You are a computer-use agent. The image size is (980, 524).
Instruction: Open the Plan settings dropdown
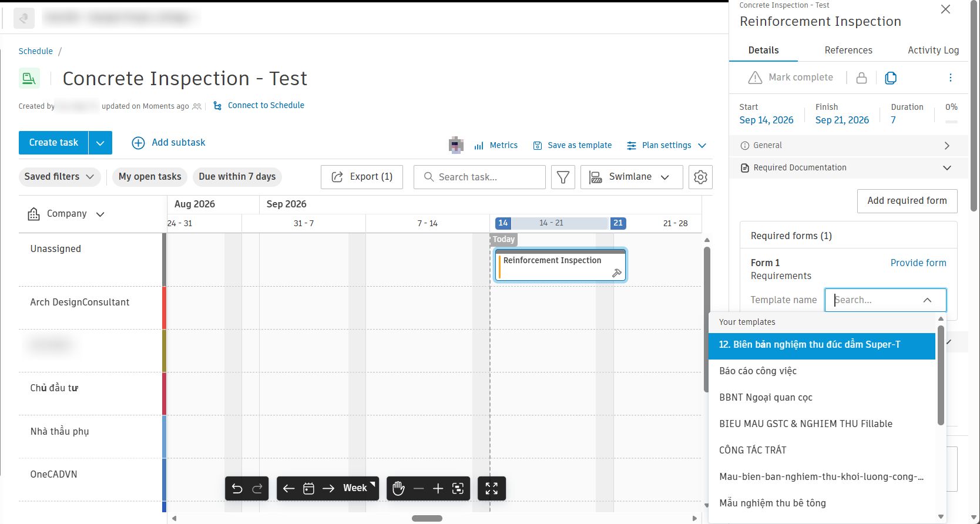click(666, 145)
